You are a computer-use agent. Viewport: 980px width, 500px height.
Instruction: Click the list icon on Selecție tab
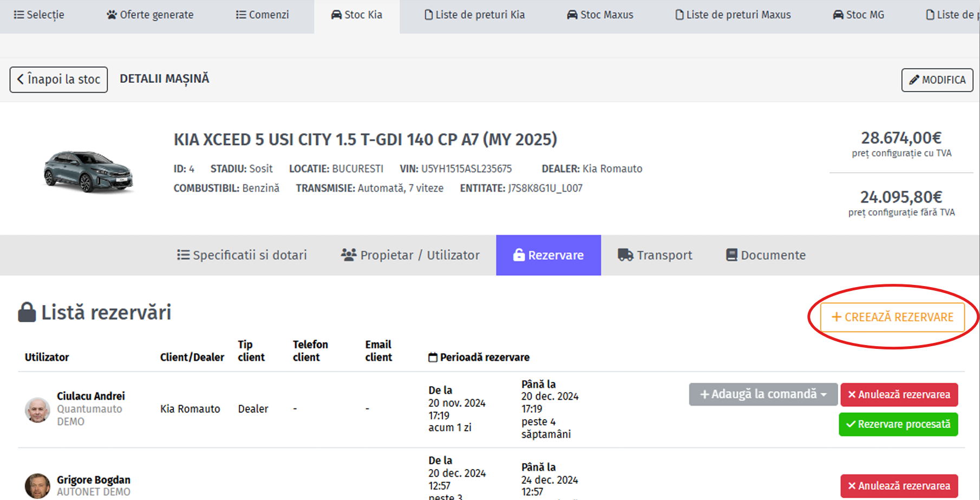[19, 15]
